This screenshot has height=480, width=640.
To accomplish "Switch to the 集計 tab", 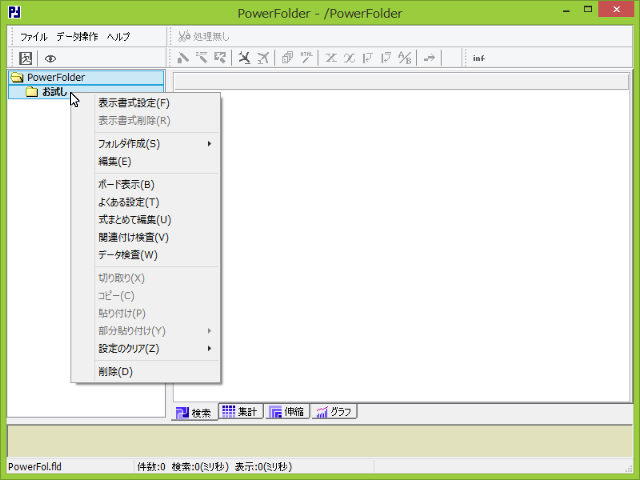I will [240, 411].
